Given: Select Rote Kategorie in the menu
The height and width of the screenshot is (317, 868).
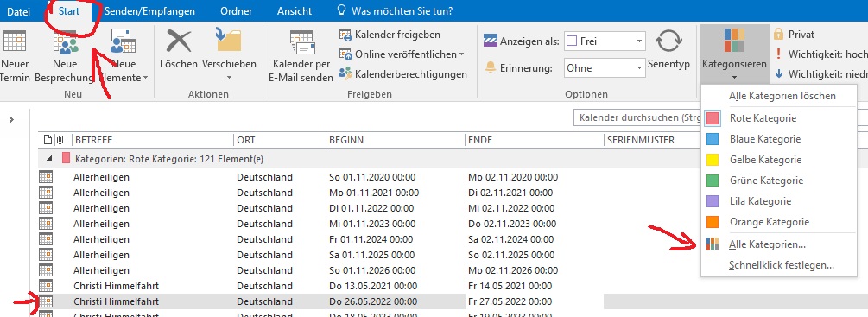Looking at the screenshot, I should tap(779, 117).
